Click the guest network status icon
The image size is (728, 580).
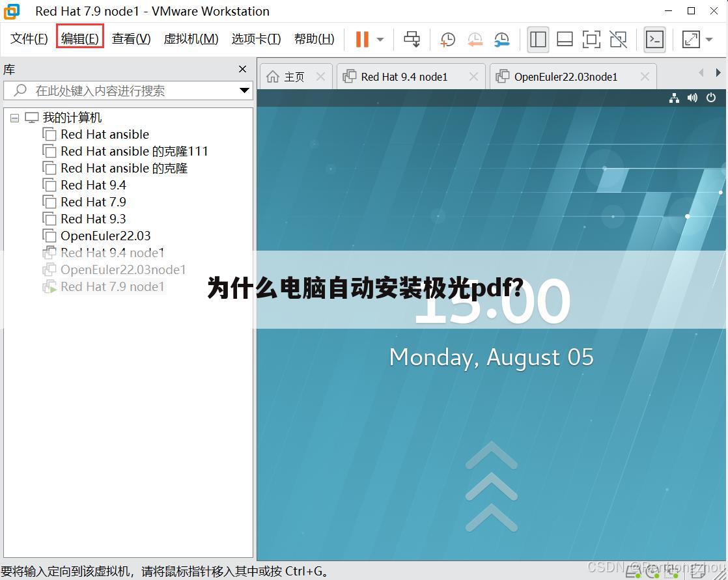tap(674, 98)
